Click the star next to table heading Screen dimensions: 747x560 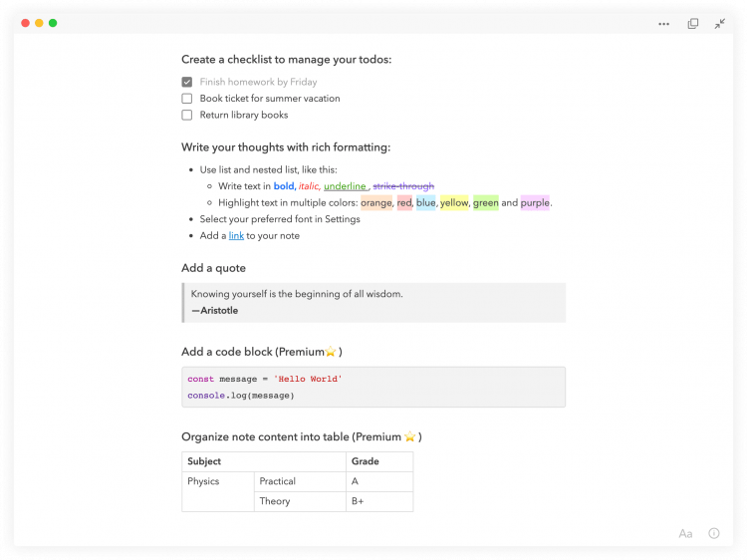pos(409,436)
